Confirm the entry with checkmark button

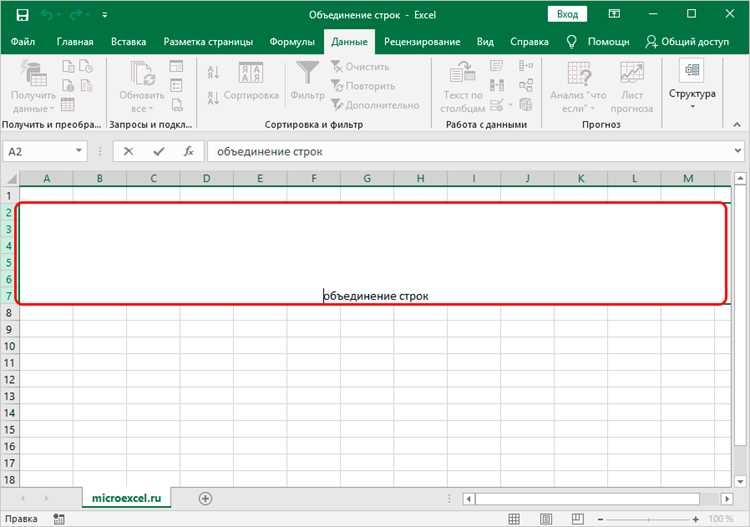159,152
